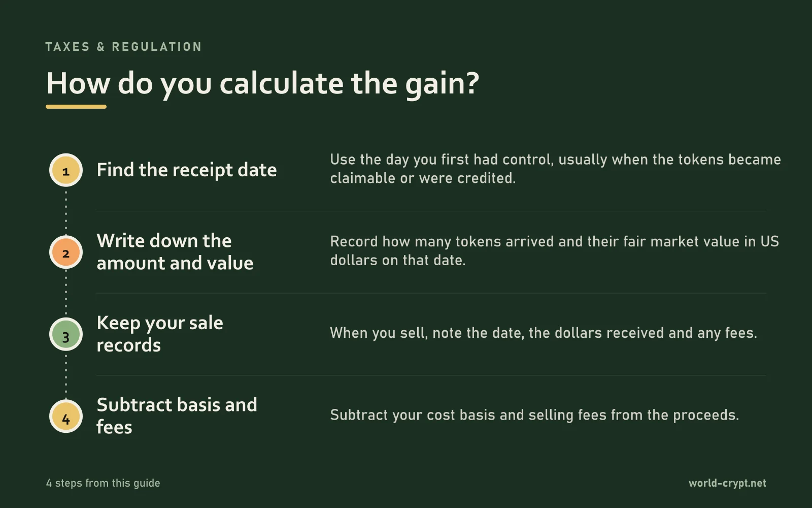812x508 pixels.
Task: Click the 'How do you calculate the gain?' title
Action: pyautogui.click(x=262, y=83)
